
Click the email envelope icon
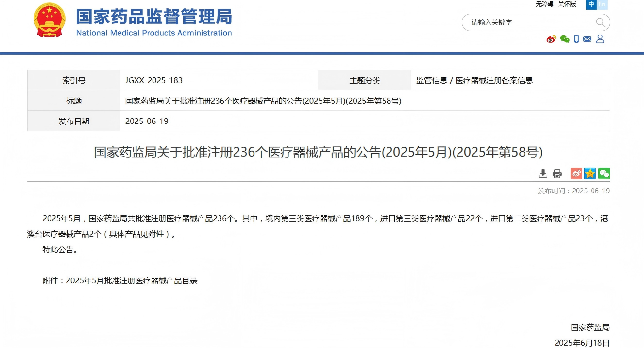587,39
